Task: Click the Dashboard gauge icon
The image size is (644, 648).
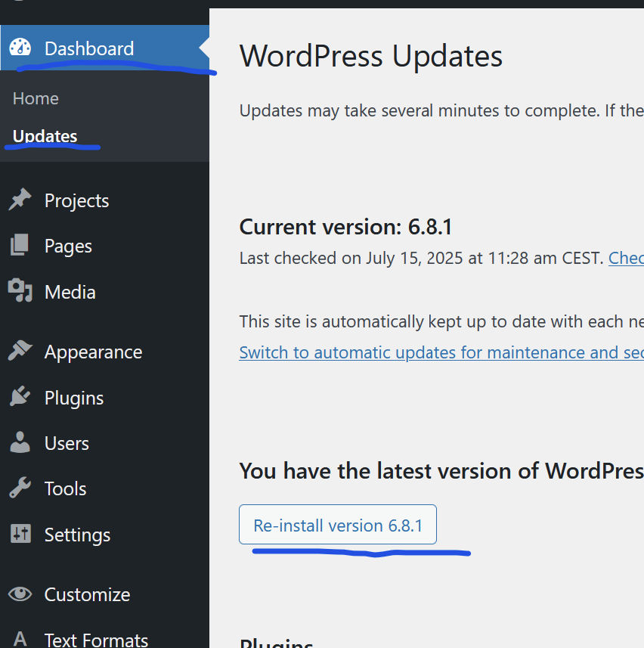Action: tap(20, 48)
